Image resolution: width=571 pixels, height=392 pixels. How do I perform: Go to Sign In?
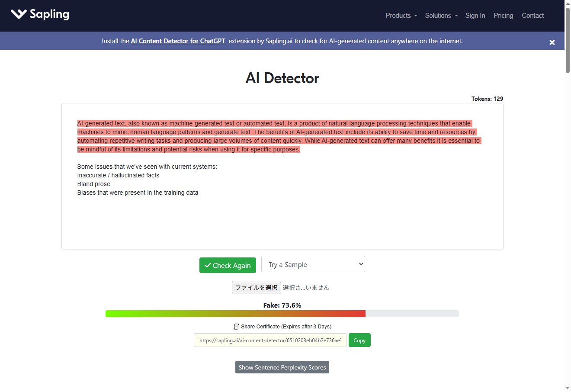click(475, 16)
